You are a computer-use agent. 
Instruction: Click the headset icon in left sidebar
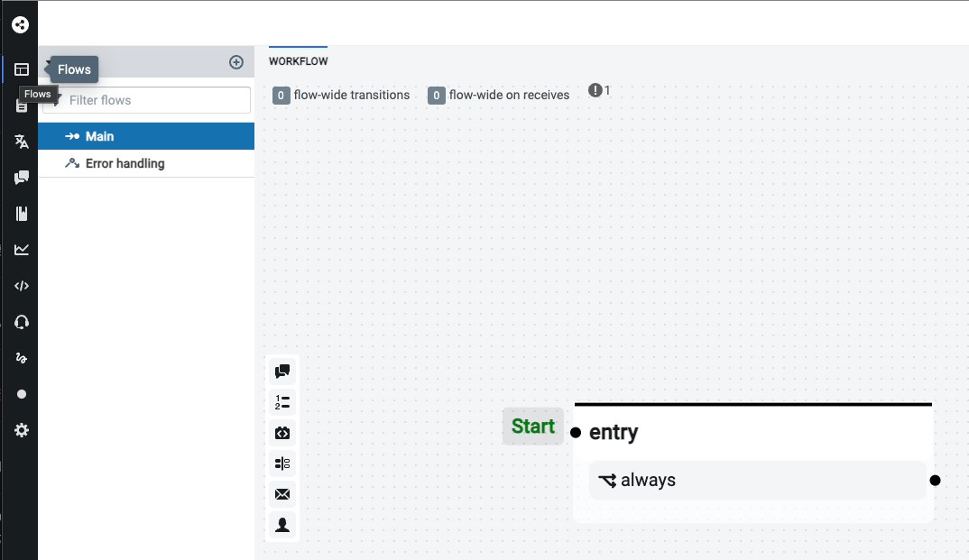(22, 322)
